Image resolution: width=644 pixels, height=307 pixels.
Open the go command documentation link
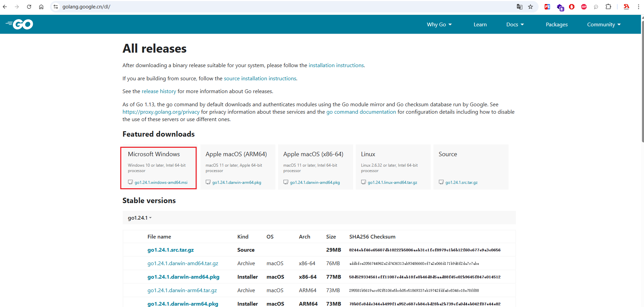tap(361, 112)
